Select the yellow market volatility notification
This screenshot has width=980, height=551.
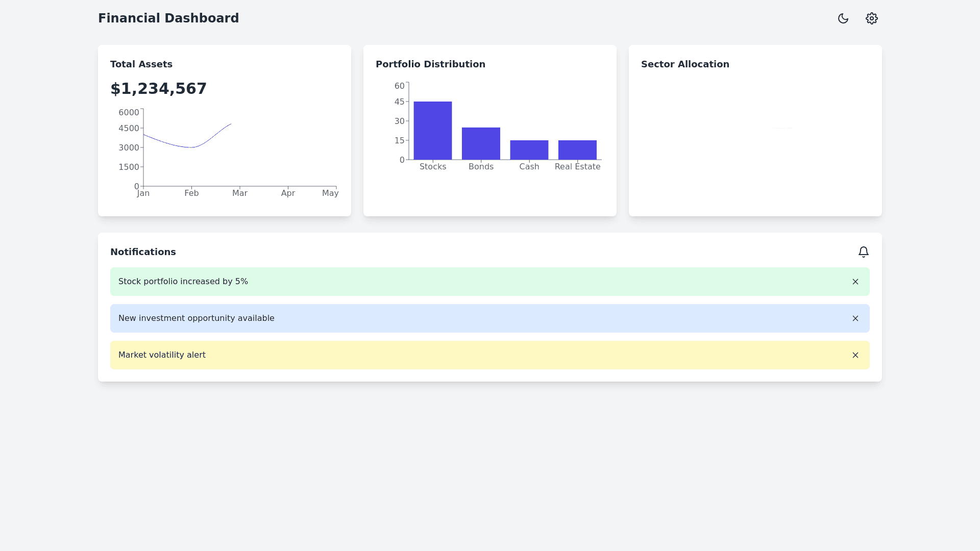click(x=162, y=355)
